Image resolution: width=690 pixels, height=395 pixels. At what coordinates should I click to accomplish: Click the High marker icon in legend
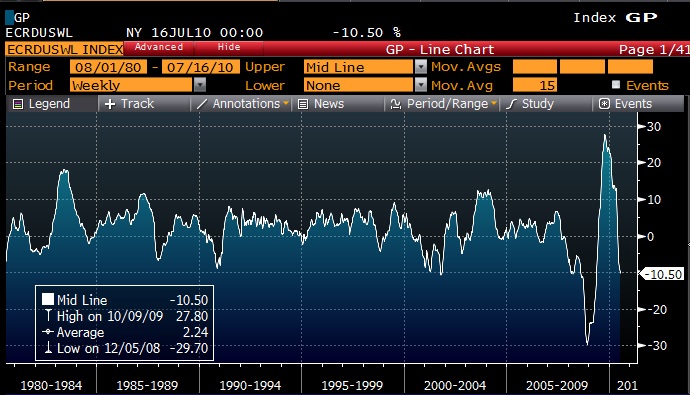(x=48, y=315)
